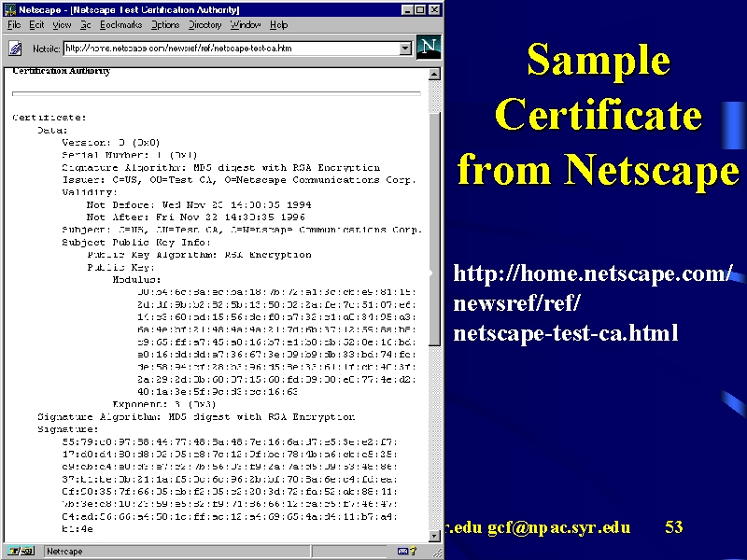Close the Netscape window
This screenshot has height=560, width=747.
tap(434, 9)
